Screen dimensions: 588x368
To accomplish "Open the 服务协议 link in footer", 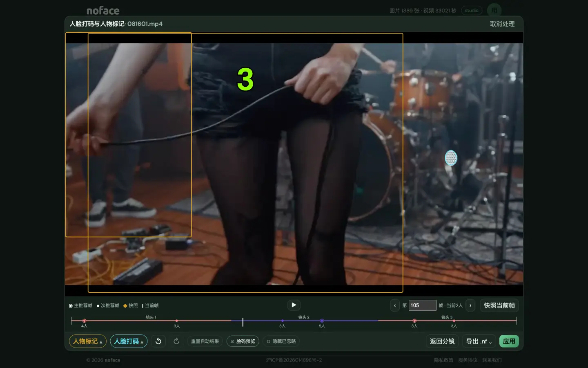I will 468,360.
